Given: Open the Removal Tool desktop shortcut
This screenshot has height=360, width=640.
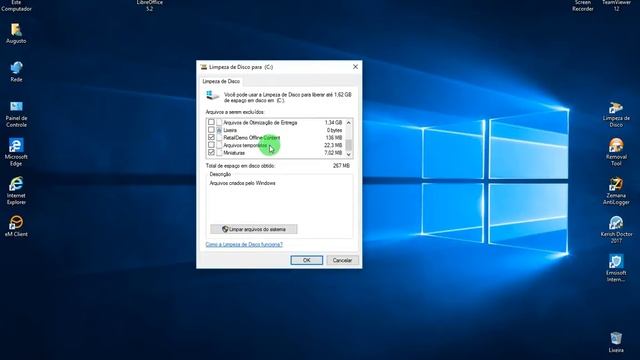Looking at the screenshot, I should pyautogui.click(x=616, y=152).
